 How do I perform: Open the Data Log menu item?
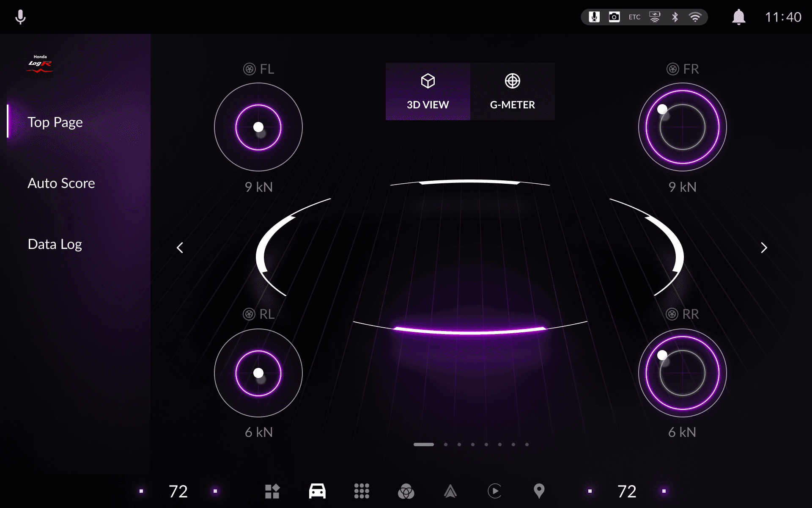(55, 244)
